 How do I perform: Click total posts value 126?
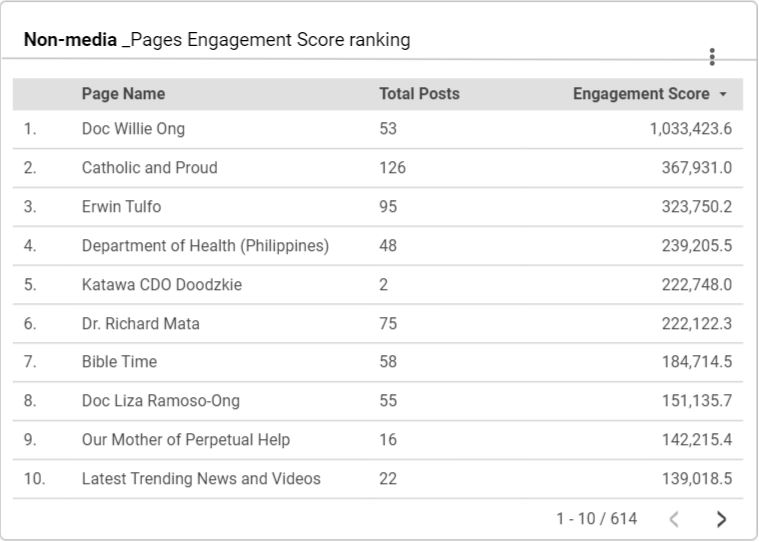click(393, 168)
